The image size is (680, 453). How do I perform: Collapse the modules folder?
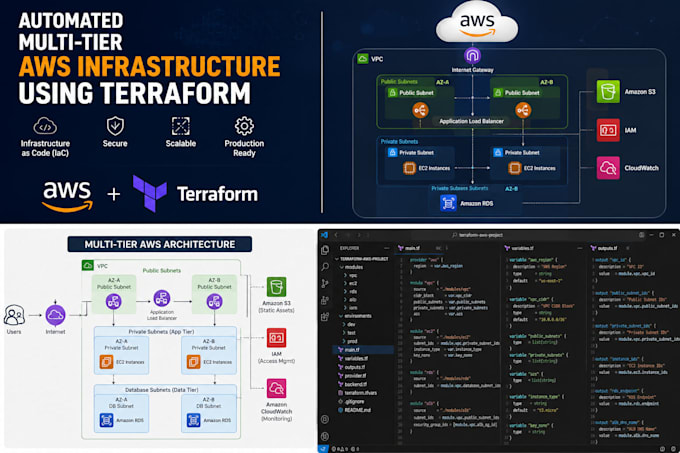coord(352,267)
